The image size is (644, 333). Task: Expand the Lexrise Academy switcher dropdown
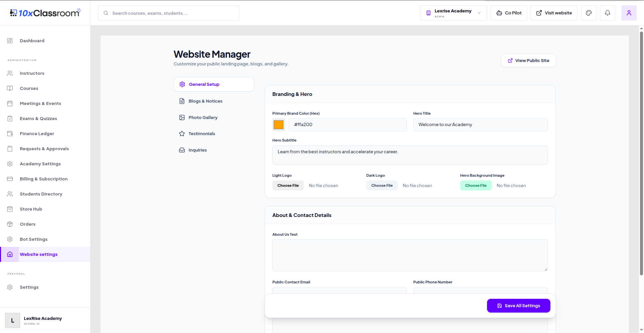(x=453, y=13)
